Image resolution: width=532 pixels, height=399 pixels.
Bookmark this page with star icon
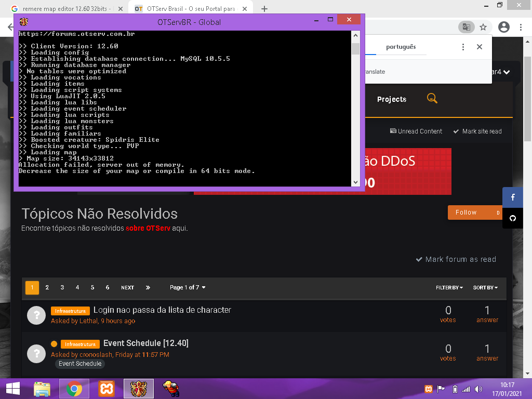pyautogui.click(x=483, y=27)
